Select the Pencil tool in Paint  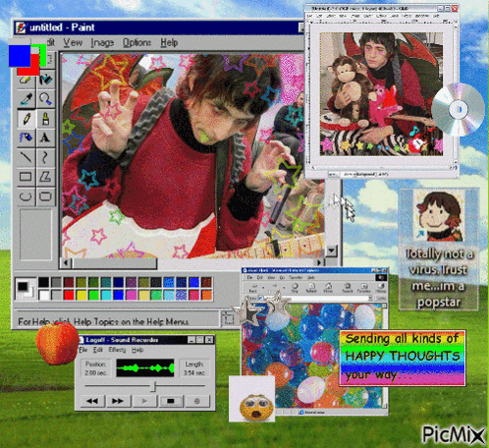26,118
